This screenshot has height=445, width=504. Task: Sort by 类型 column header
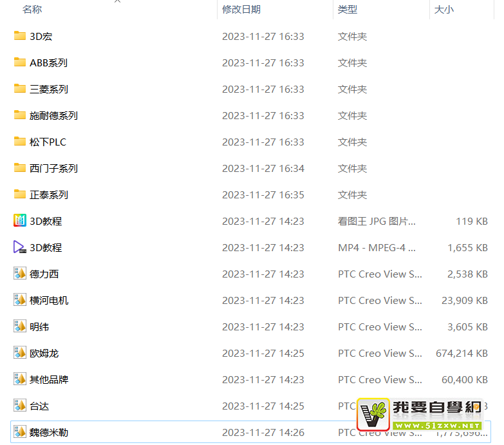pyautogui.click(x=348, y=10)
